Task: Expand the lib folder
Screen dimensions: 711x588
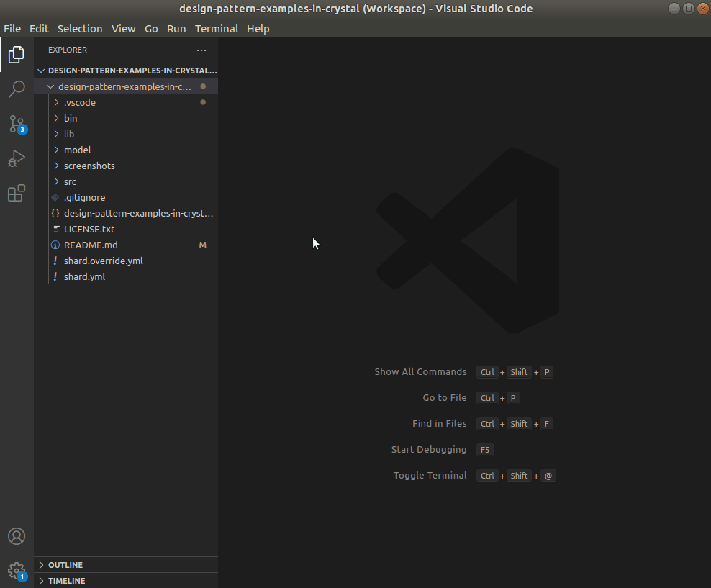Action: [56, 134]
